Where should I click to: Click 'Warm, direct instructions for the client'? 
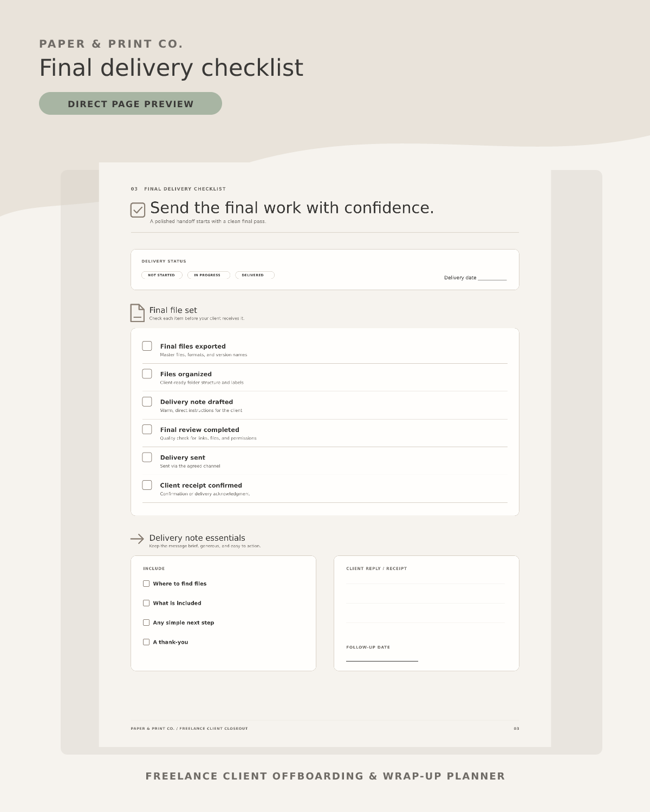pos(201,410)
